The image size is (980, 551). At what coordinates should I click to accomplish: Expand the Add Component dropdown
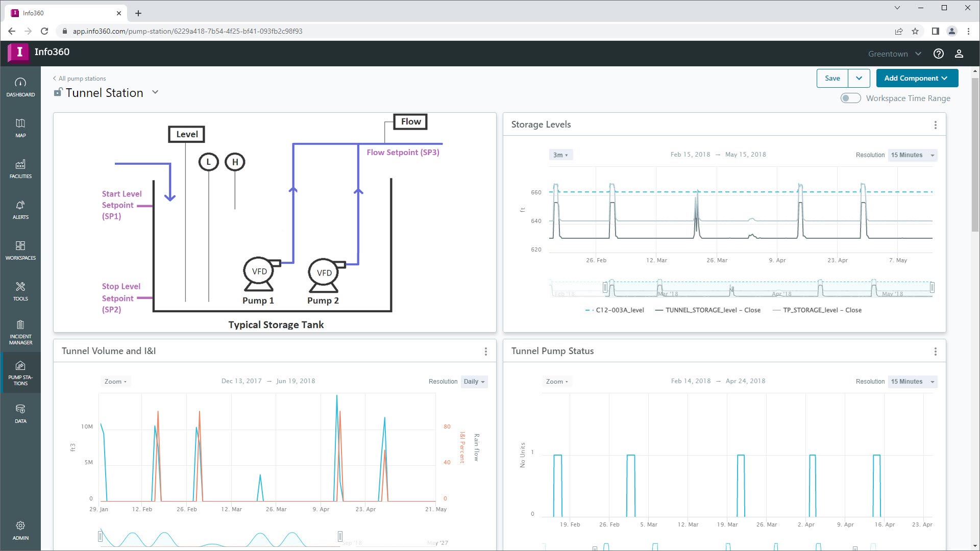pyautogui.click(x=917, y=78)
